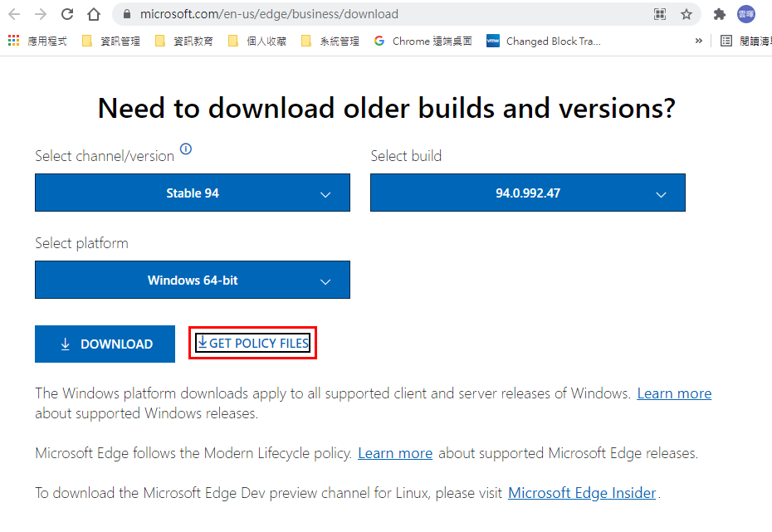The width and height of the screenshot is (772, 532).
Task: Open the user profile avatar
Action: coord(746,14)
